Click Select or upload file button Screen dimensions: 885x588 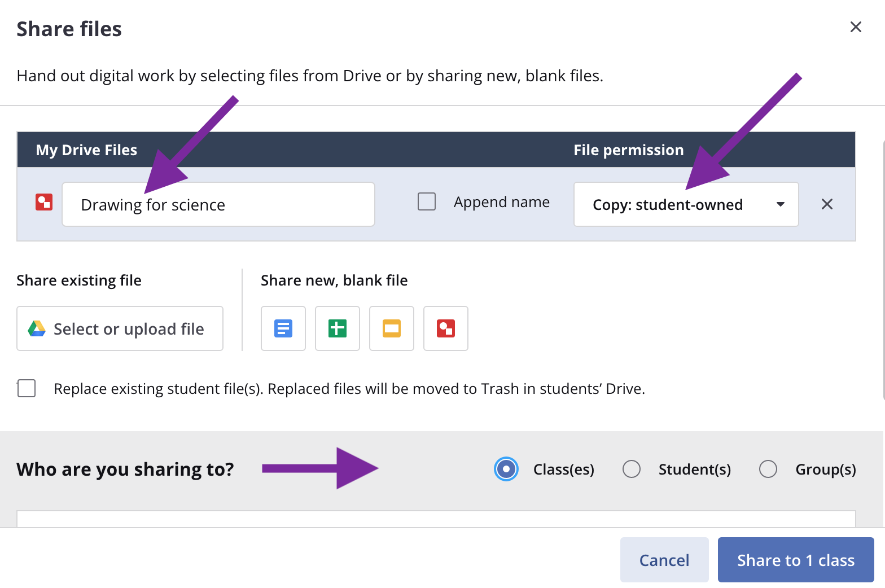(120, 328)
